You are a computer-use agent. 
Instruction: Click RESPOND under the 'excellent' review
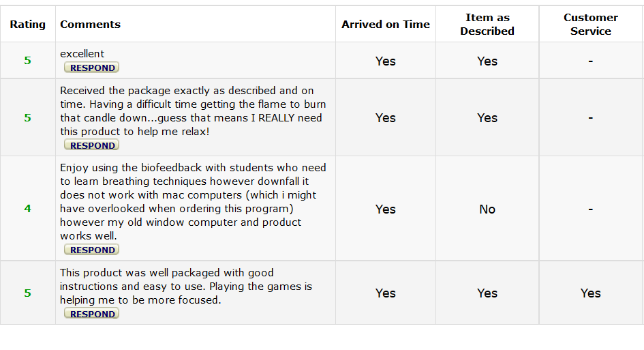click(92, 68)
